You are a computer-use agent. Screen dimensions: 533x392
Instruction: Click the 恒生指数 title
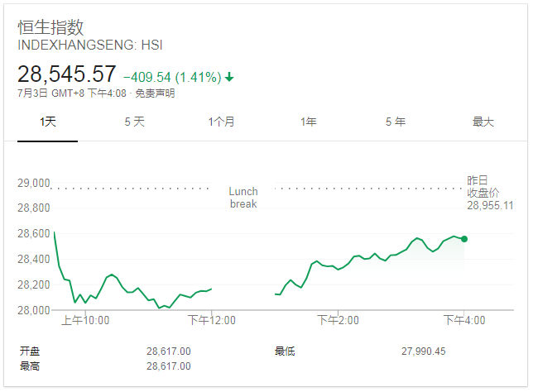tap(50, 27)
